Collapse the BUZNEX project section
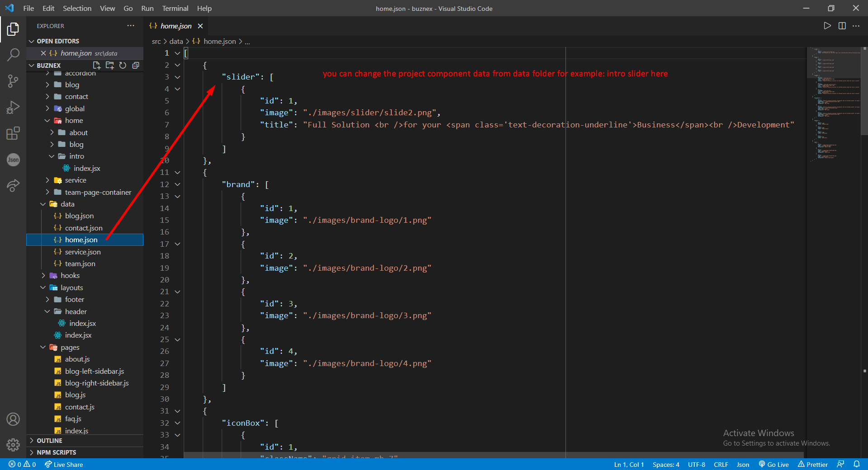 [48, 66]
